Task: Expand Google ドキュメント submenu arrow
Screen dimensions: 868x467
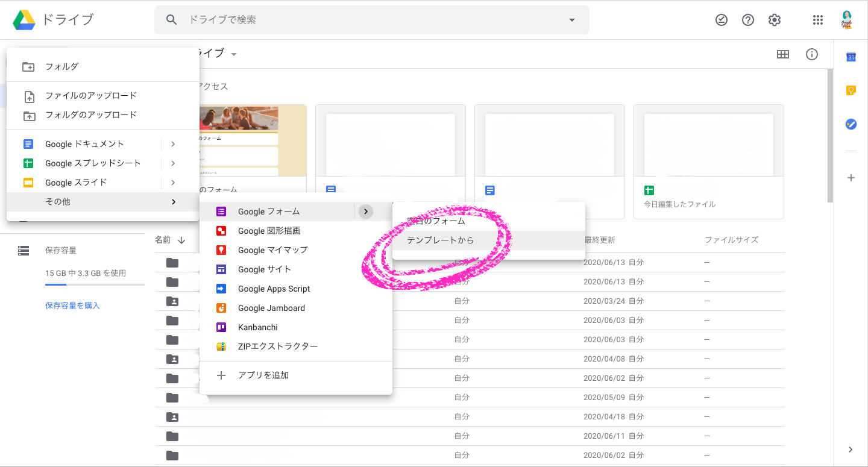Action: [x=173, y=144]
